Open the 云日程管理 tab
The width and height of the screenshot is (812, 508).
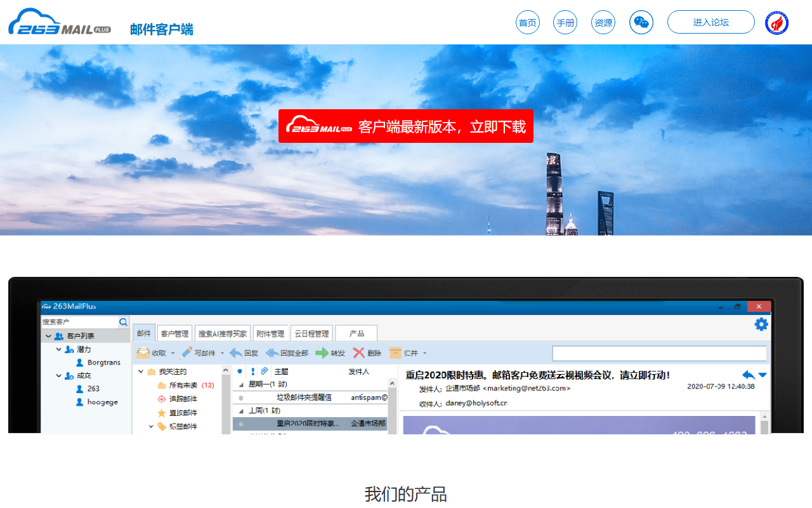[311, 333]
